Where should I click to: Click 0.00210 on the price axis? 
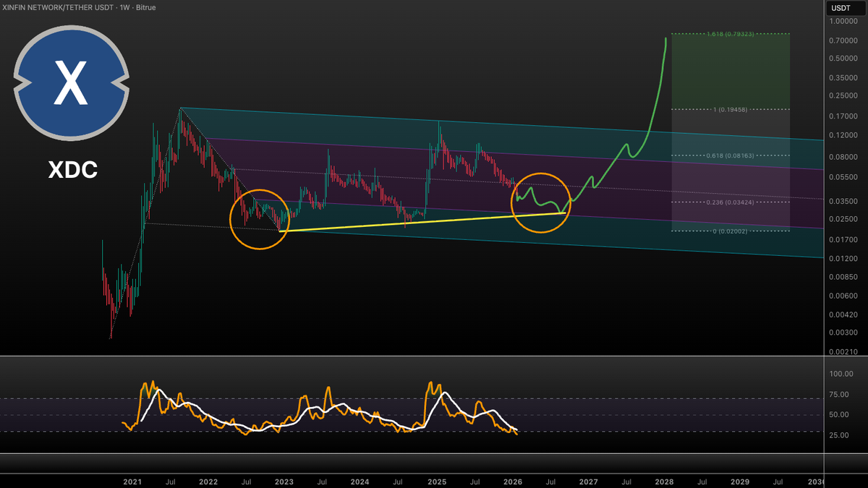843,352
